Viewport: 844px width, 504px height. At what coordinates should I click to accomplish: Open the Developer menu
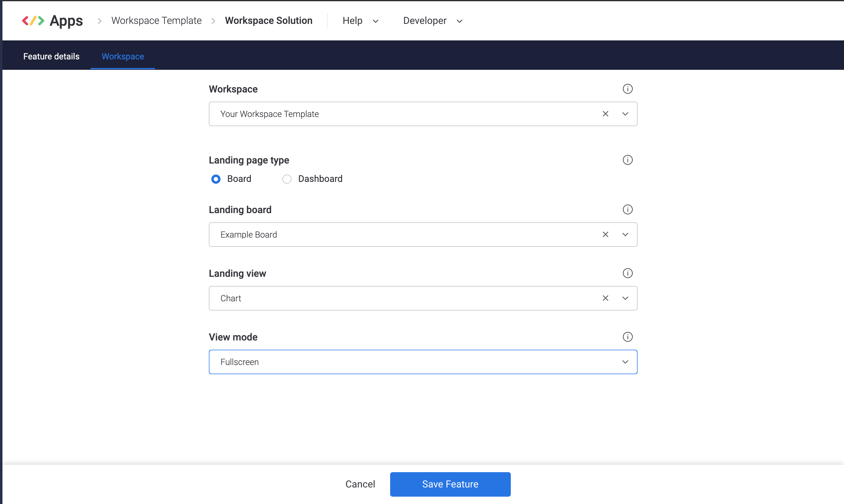433,21
